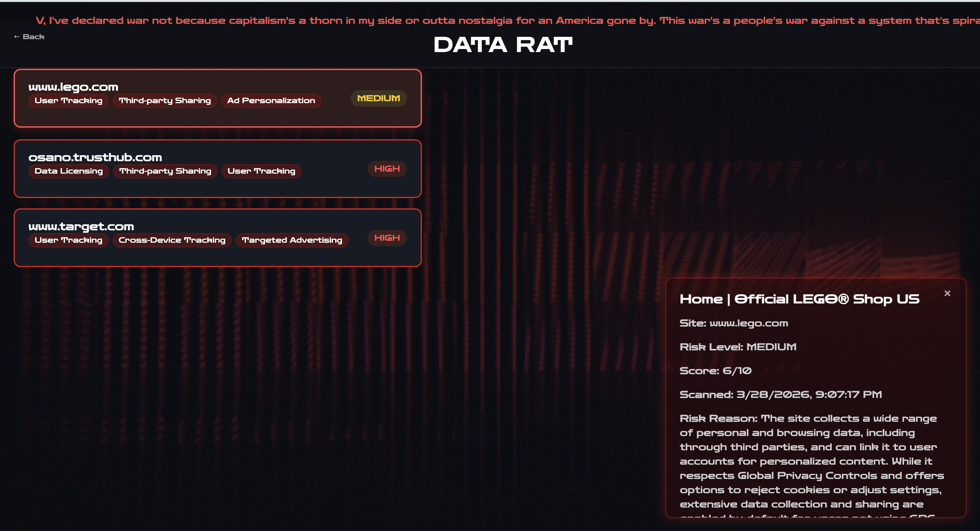980x531 pixels.
Task: Click User Tracking tag under target.com
Action: (68, 240)
